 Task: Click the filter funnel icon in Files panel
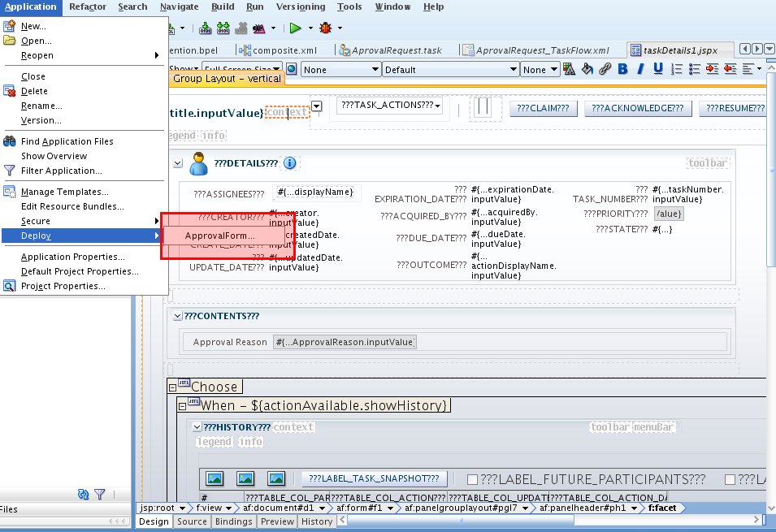99,494
